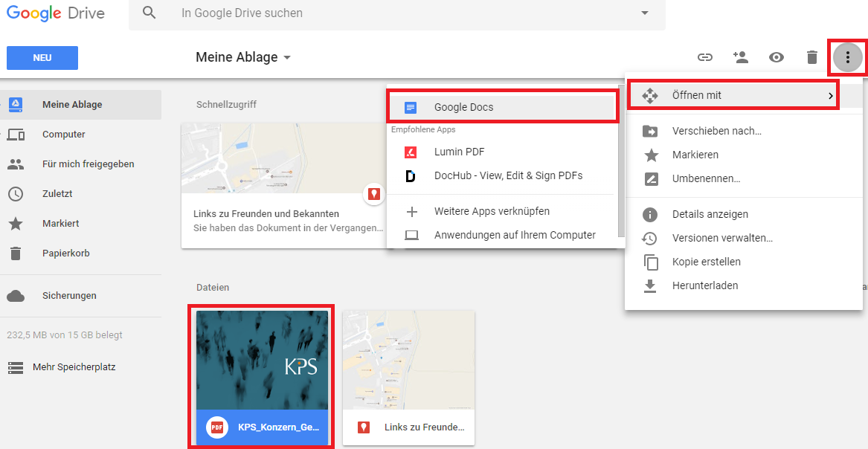Click the three-dot more actions button

coord(847,57)
